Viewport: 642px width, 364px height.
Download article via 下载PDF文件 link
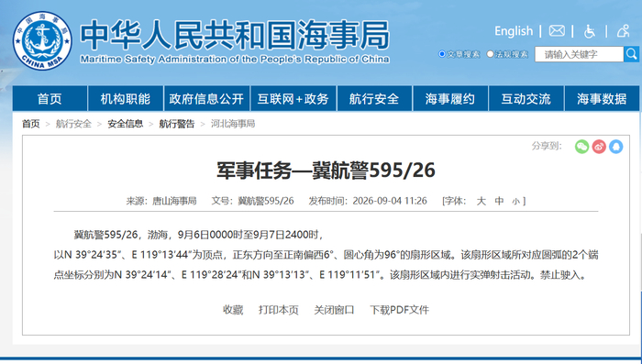(x=400, y=310)
